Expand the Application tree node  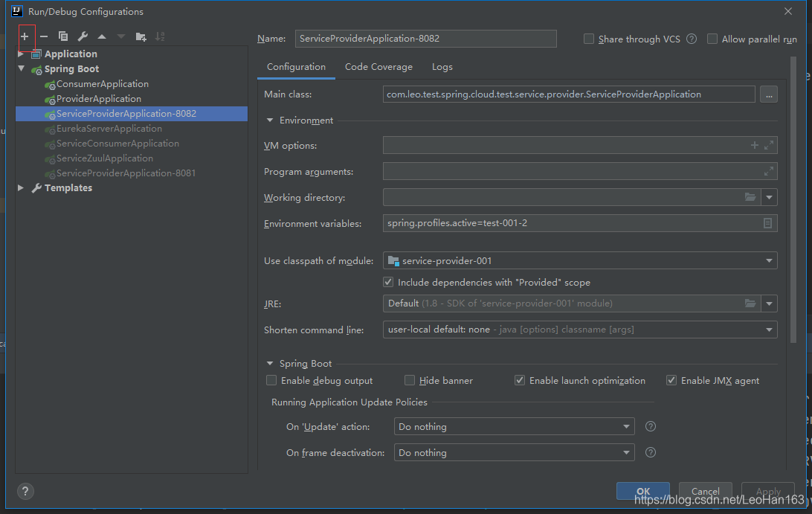(x=21, y=54)
